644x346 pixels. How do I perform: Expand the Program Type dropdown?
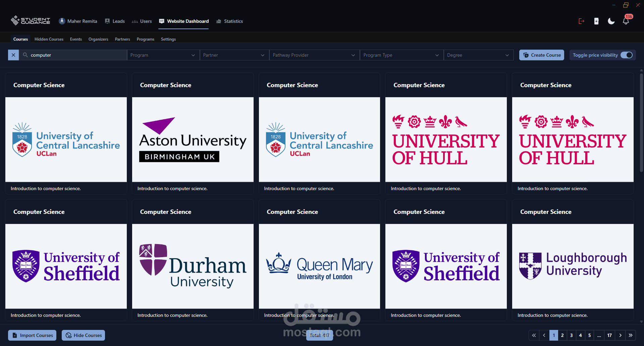pyautogui.click(x=401, y=55)
